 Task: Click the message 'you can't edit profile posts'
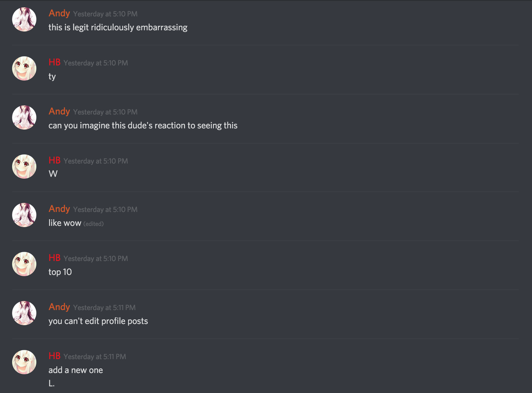click(98, 321)
